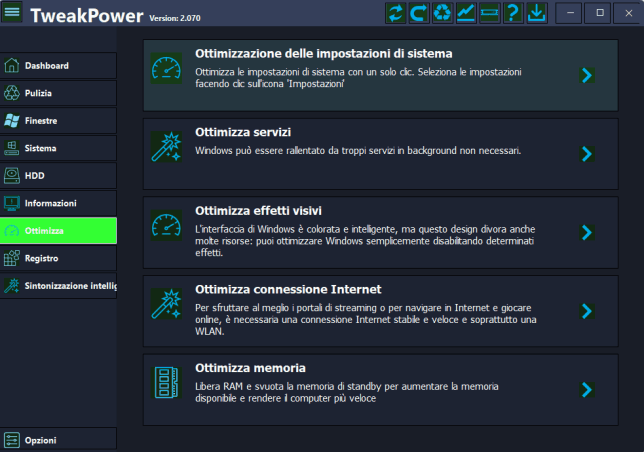
Task: Click the horizontal bar toolbar icon
Action: point(489,13)
